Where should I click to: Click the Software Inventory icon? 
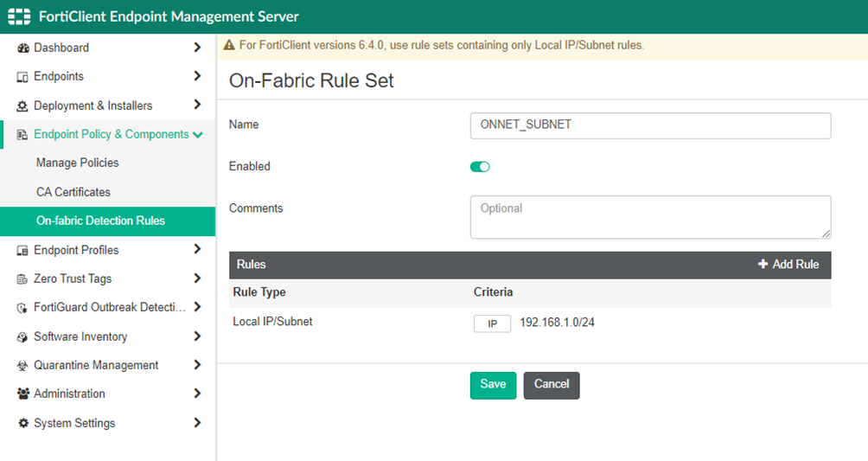[x=22, y=337]
